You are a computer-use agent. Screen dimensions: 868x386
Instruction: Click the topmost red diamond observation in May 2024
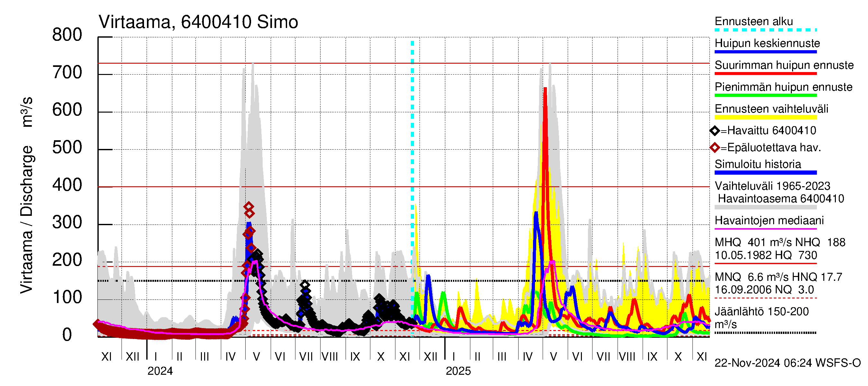[249, 207]
